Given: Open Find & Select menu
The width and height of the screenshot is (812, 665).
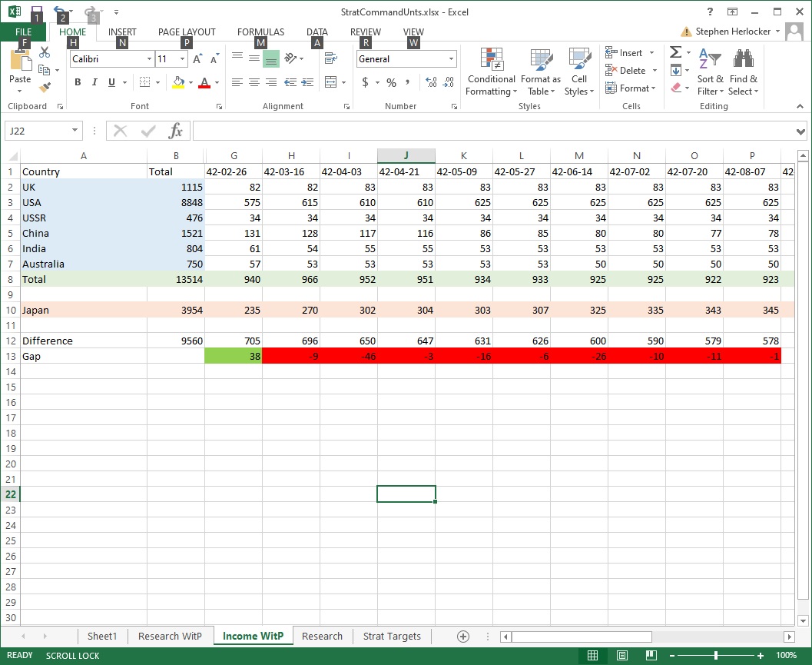Looking at the screenshot, I should (x=743, y=71).
